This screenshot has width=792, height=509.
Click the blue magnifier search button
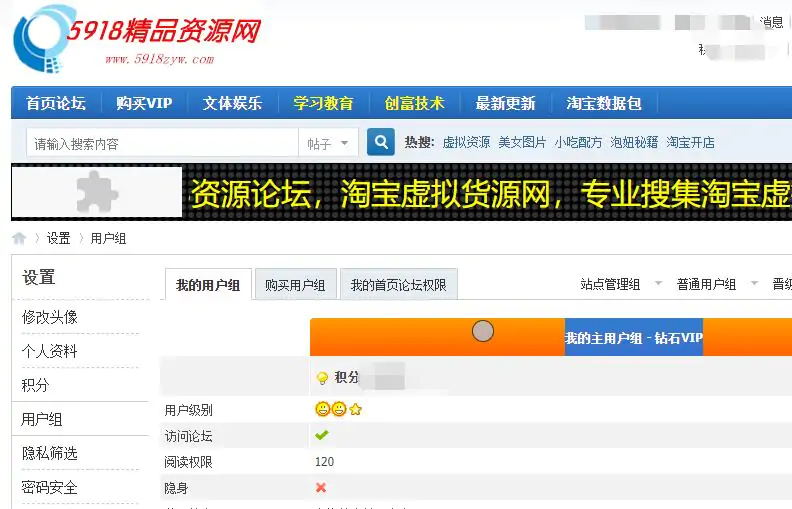381,142
